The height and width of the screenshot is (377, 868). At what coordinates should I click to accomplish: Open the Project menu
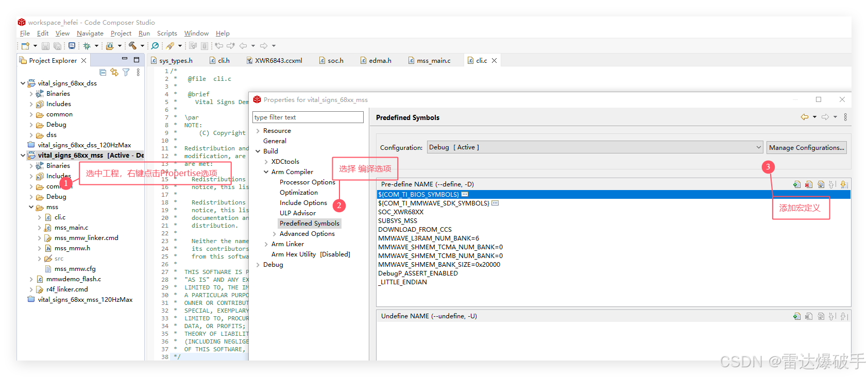(x=121, y=33)
